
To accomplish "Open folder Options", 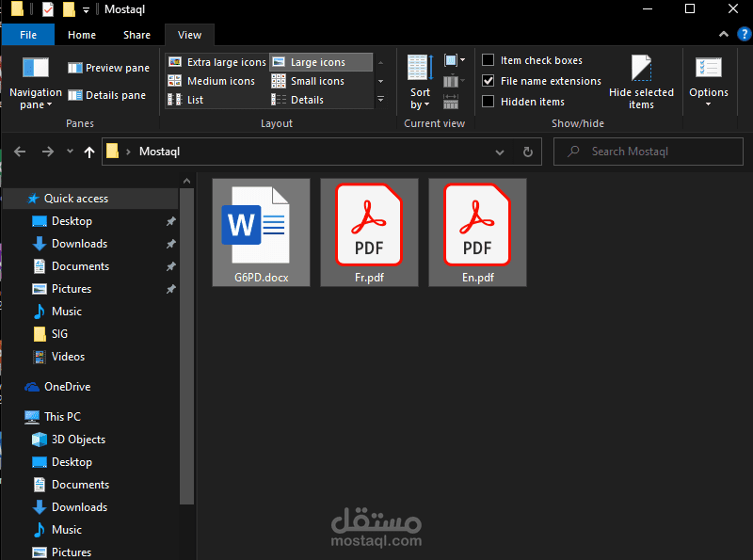I will (709, 83).
